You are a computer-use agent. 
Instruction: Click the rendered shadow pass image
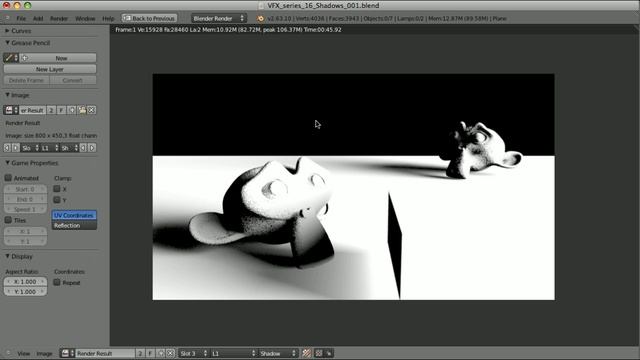click(x=353, y=187)
